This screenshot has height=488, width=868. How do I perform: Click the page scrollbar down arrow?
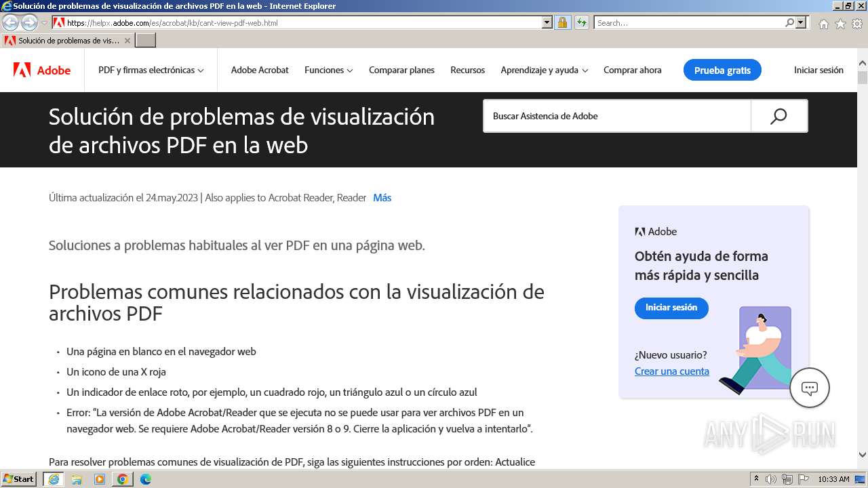(863, 455)
